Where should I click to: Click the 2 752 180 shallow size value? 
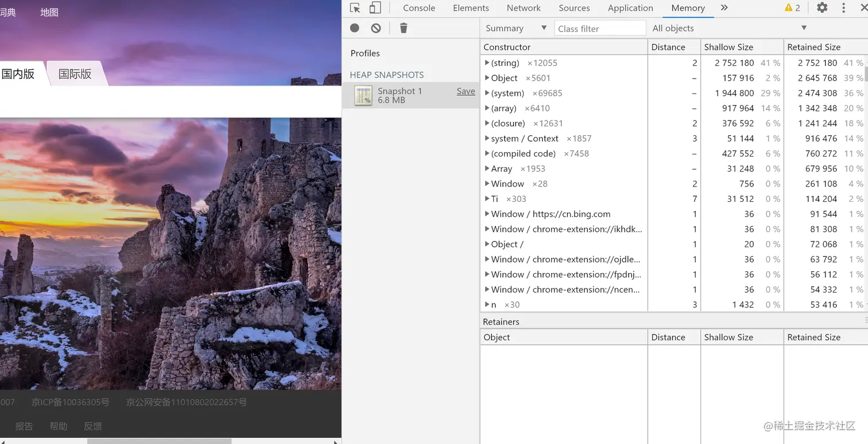[x=734, y=63]
